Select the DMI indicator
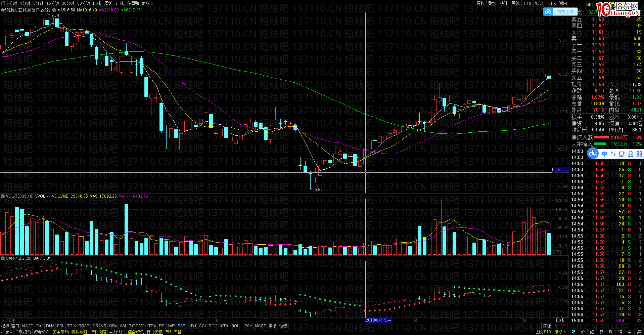 coord(40,326)
